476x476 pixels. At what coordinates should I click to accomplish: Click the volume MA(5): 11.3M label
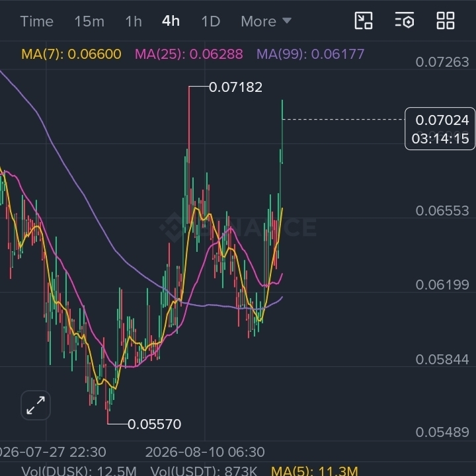314,471
